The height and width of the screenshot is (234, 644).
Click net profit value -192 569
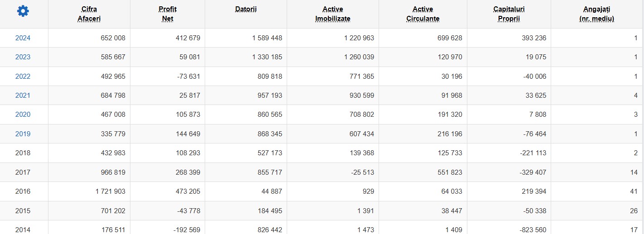(187, 230)
